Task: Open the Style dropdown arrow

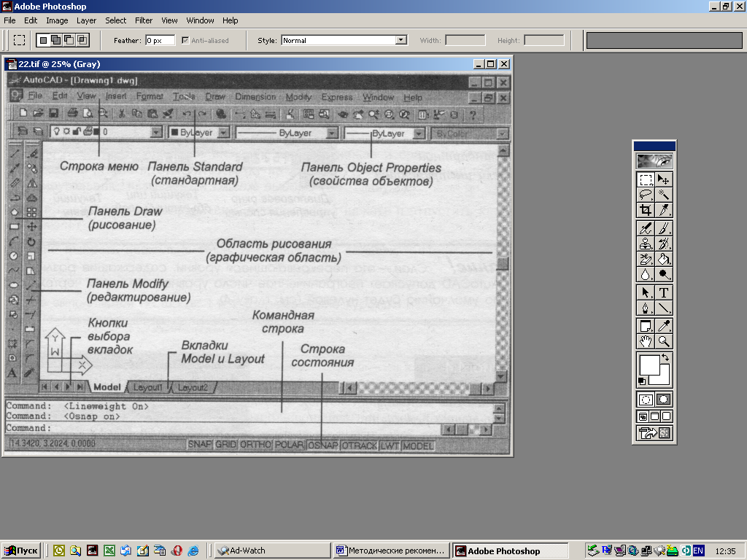Action: click(x=401, y=41)
